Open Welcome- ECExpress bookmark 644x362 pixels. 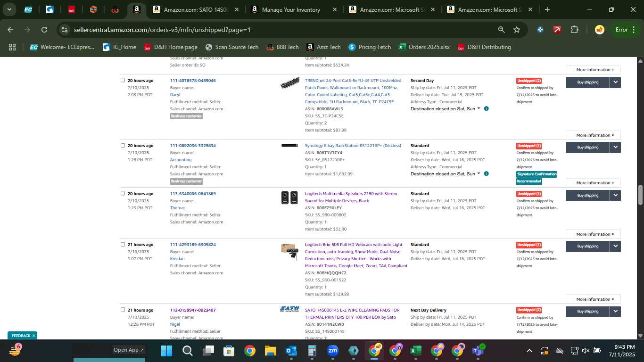pyautogui.click(x=62, y=47)
